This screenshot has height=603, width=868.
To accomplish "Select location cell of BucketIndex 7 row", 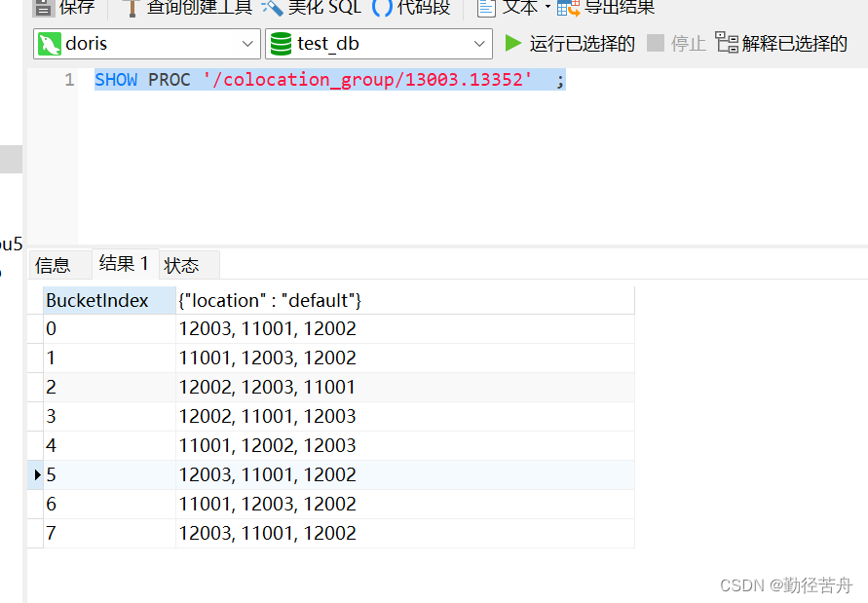I will point(405,534).
